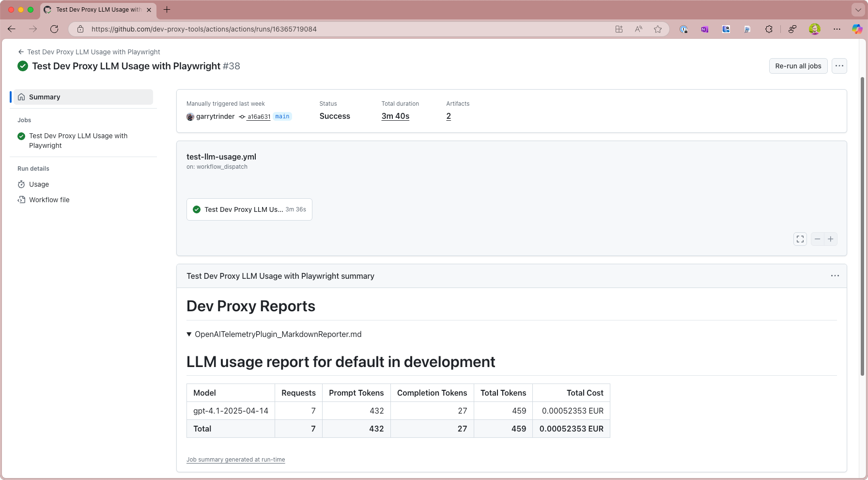Open the Copilot sidebar in the browser

tap(857, 29)
